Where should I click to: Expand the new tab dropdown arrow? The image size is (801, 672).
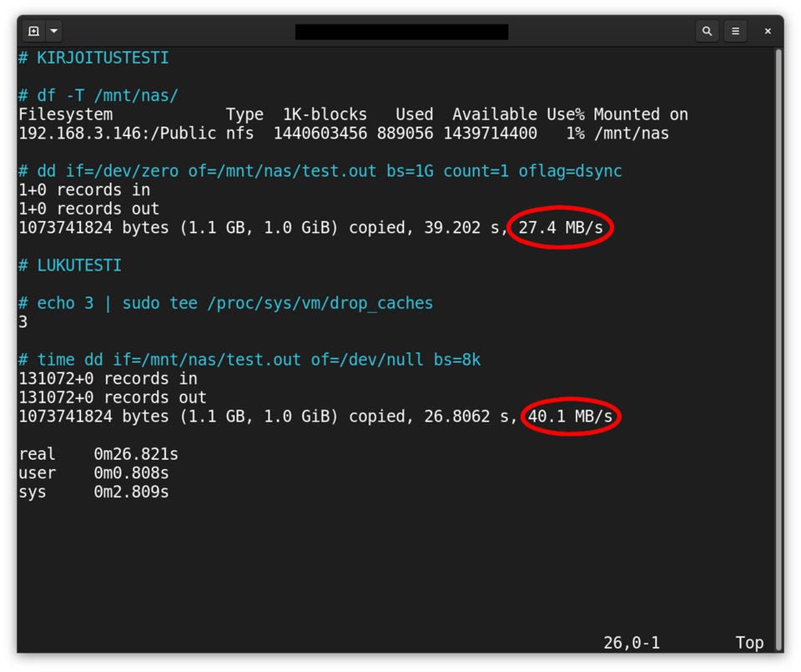tap(54, 31)
